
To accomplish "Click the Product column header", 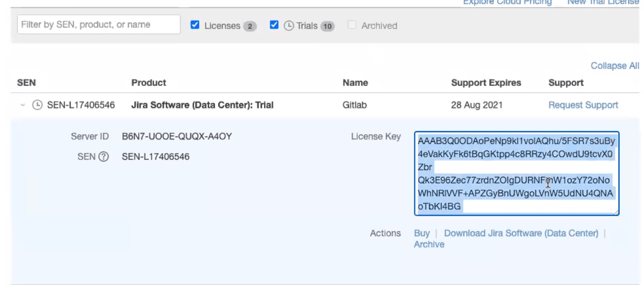I will click(148, 83).
